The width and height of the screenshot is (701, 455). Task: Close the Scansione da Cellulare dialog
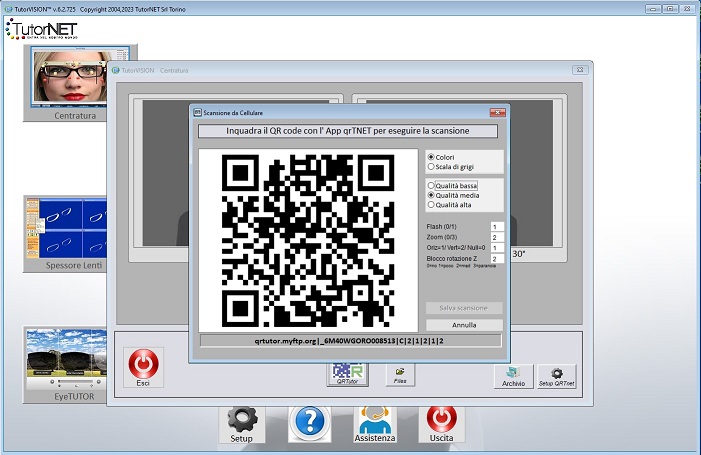tap(498, 113)
